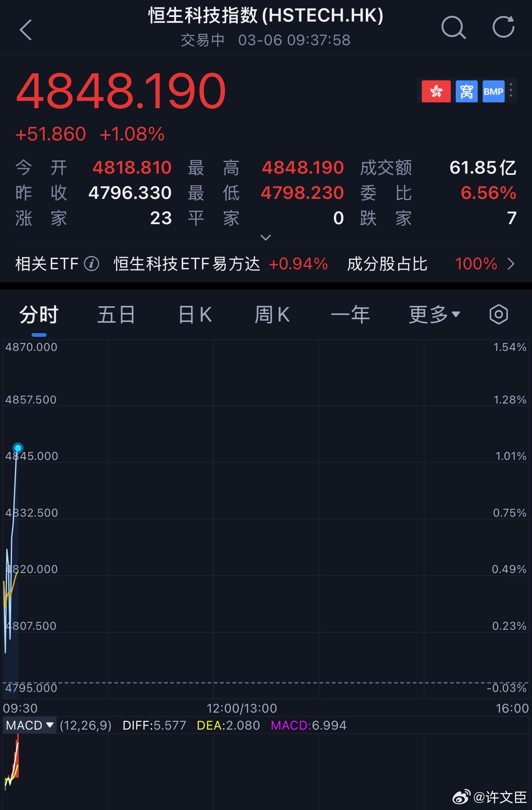Select the 分时 tab

(x=39, y=314)
